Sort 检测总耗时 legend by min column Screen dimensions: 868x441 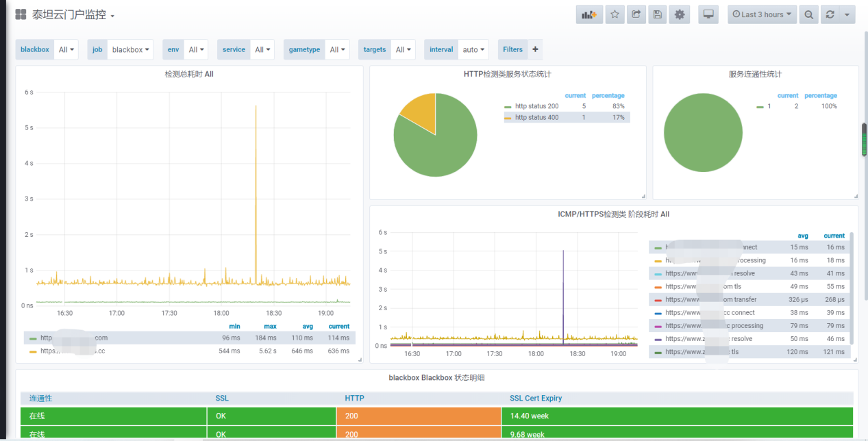click(x=234, y=326)
